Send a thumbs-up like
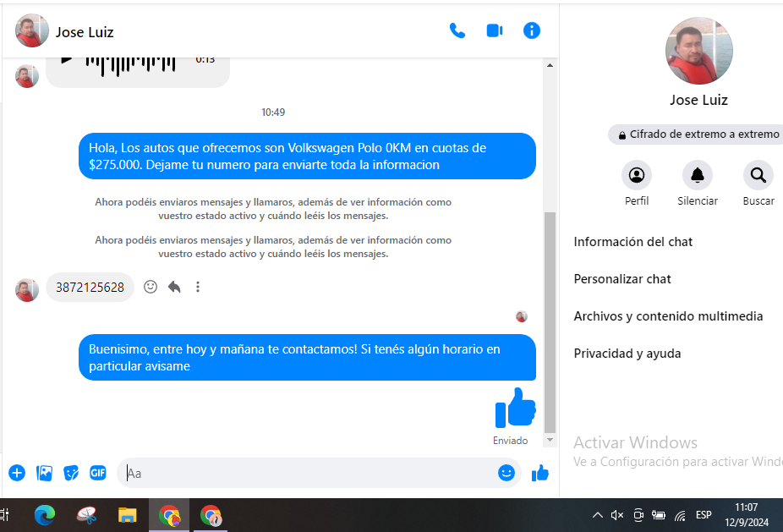 tap(540, 473)
